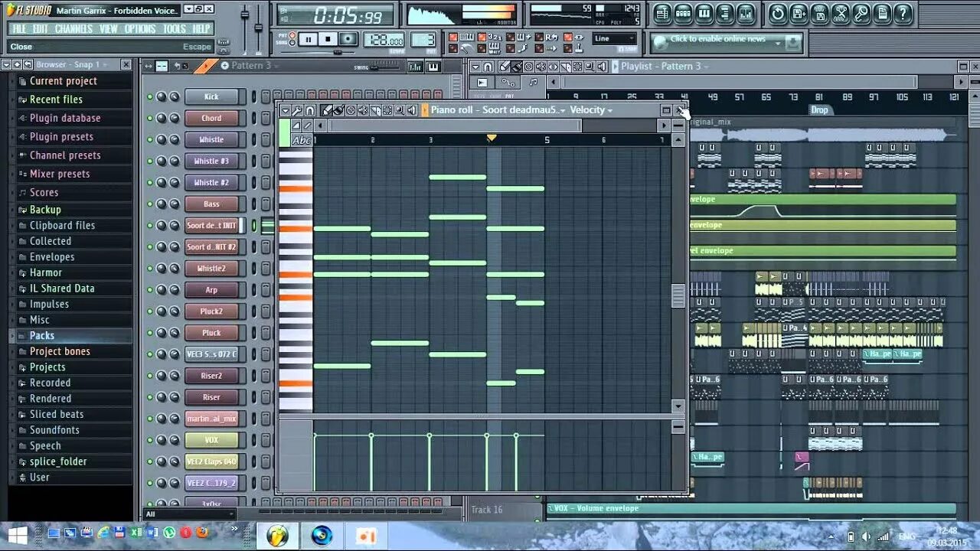Mute the Chord channel LED

point(150,118)
